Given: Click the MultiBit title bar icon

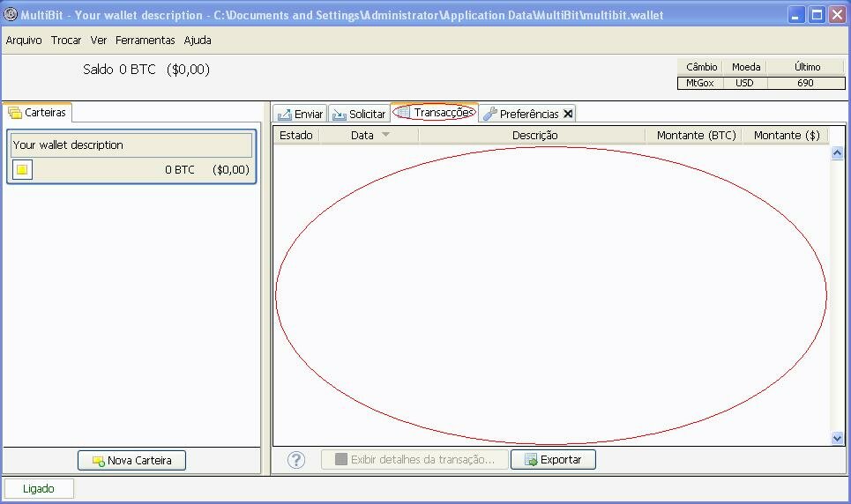Looking at the screenshot, I should point(11,14).
